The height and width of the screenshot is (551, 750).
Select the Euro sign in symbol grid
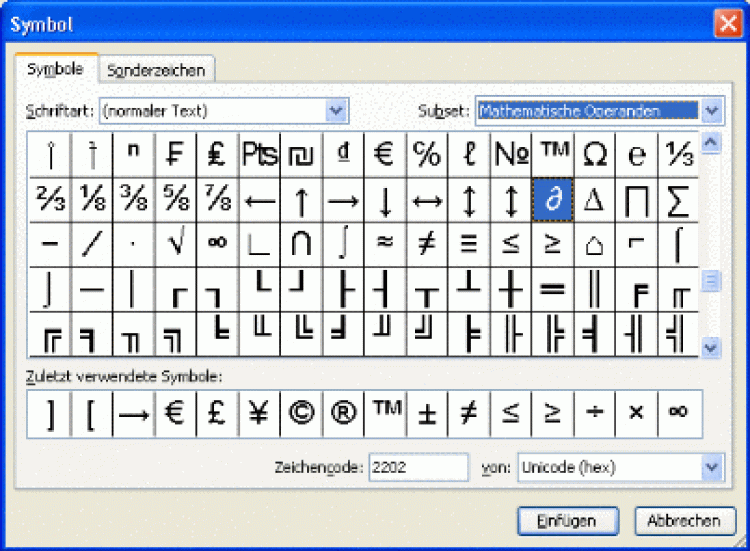(x=384, y=154)
